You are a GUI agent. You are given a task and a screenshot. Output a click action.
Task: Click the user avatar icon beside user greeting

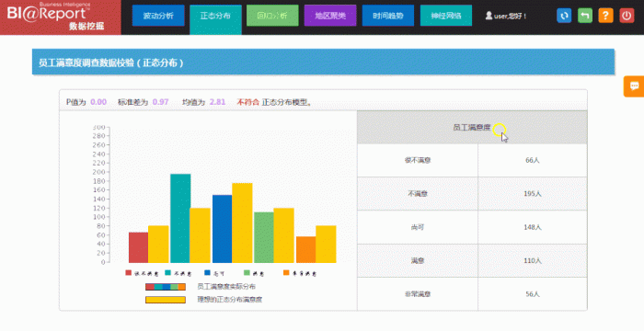(489, 16)
